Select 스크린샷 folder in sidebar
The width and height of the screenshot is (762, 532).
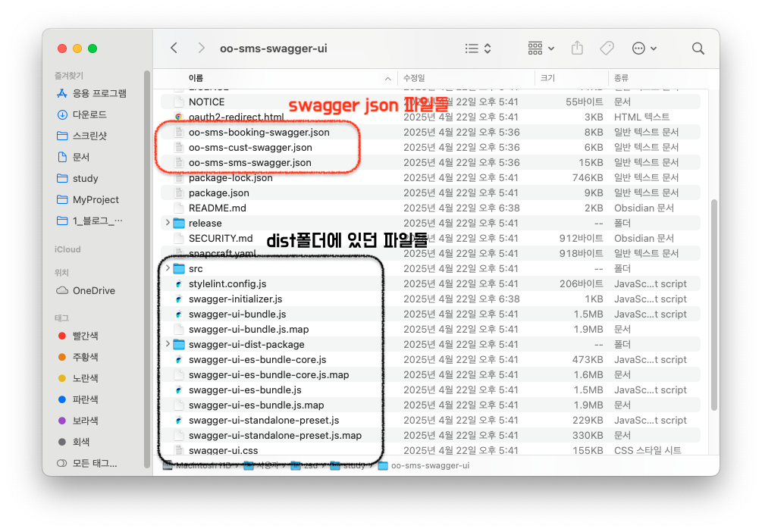pyautogui.click(x=82, y=136)
